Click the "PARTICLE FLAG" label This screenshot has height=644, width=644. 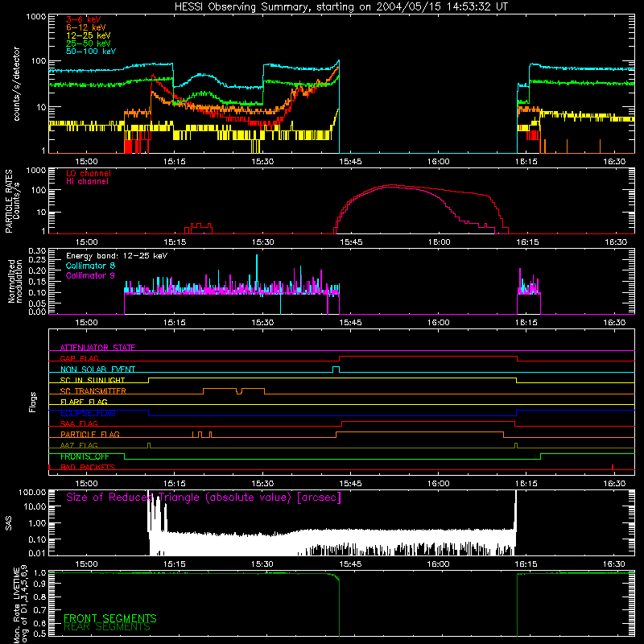[x=90, y=434]
